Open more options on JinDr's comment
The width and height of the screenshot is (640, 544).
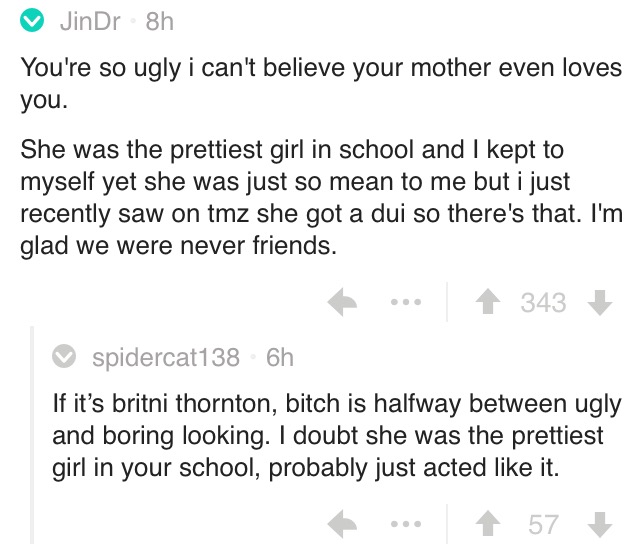point(406,302)
